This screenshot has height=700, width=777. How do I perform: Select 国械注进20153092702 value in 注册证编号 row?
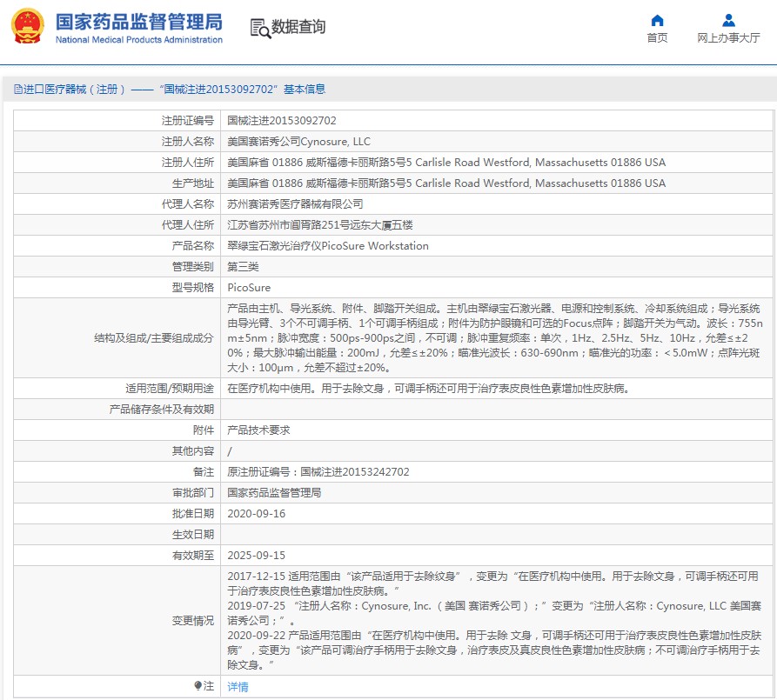point(281,120)
